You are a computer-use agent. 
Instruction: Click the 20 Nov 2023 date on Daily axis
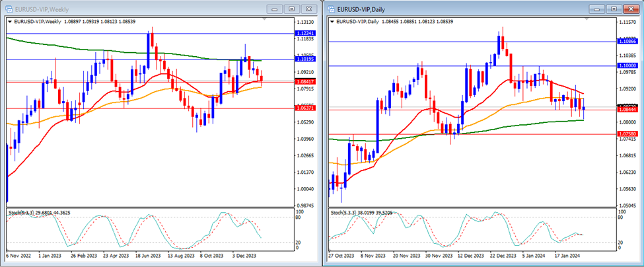[x=406, y=255]
